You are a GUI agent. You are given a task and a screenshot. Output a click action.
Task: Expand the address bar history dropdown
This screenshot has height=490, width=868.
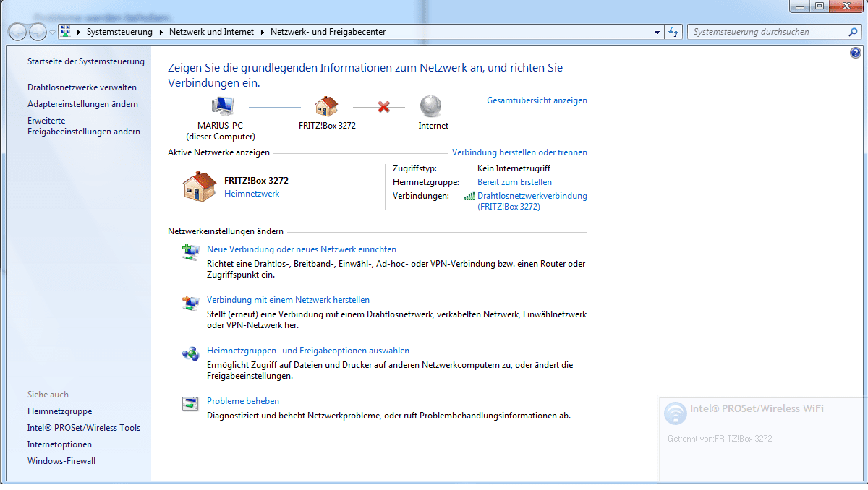coord(657,32)
